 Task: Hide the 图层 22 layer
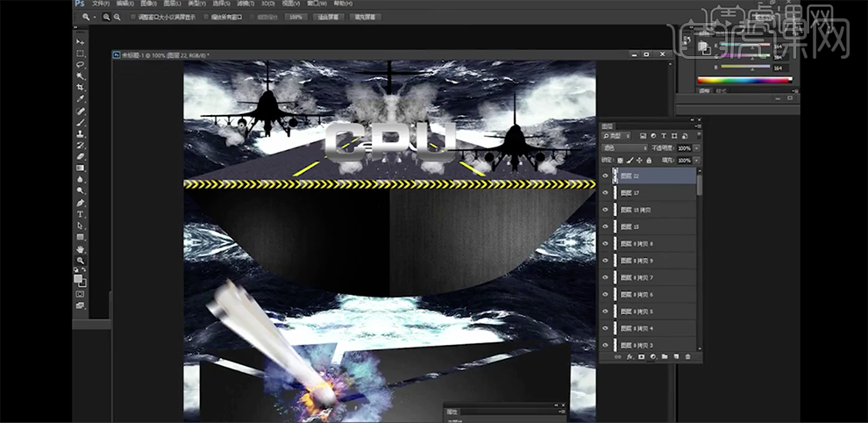(605, 176)
